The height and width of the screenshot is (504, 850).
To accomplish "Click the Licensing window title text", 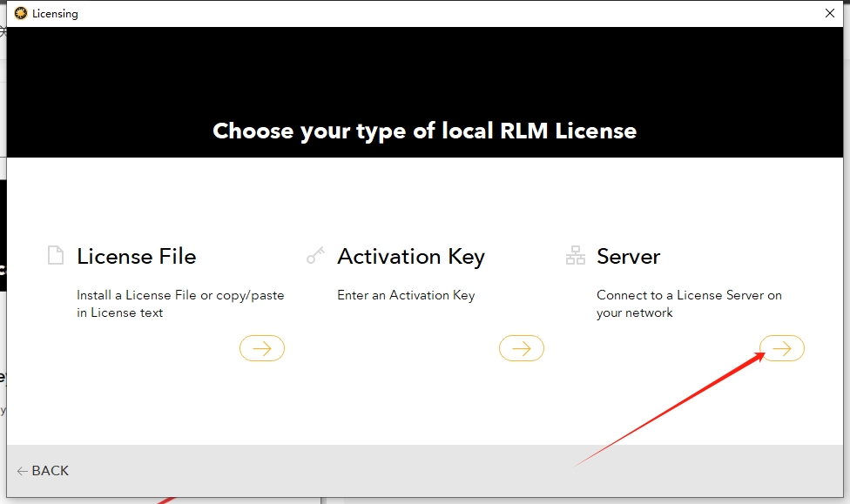I will [55, 14].
